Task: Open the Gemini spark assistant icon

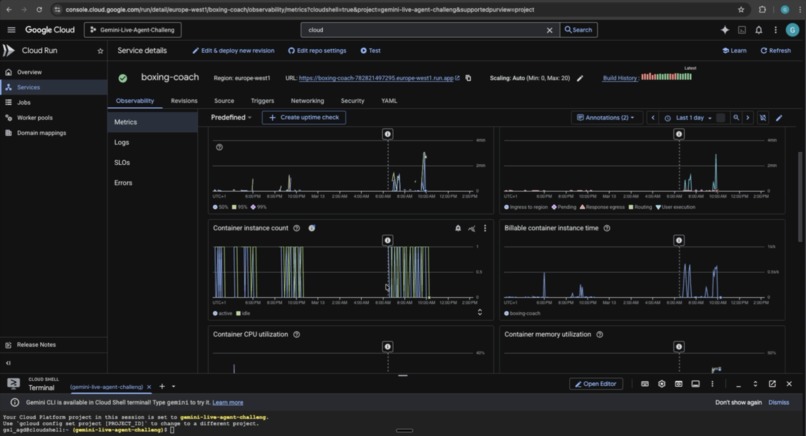Action: pos(725,30)
